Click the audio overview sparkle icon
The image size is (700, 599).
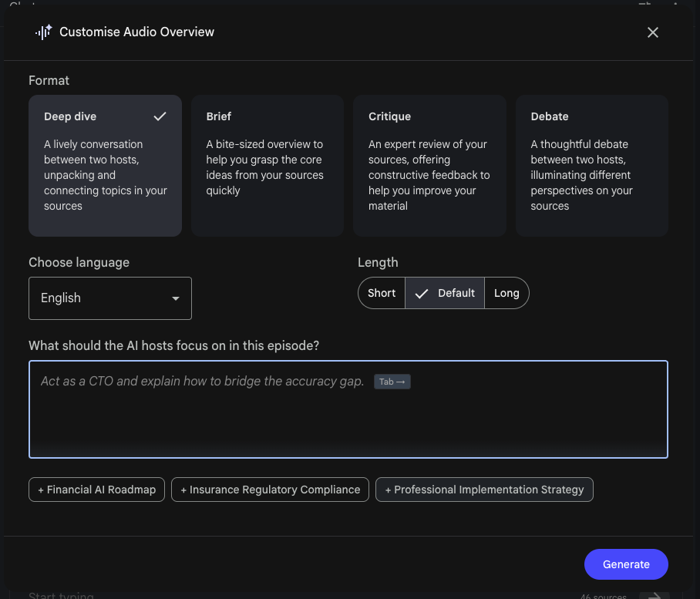click(44, 32)
